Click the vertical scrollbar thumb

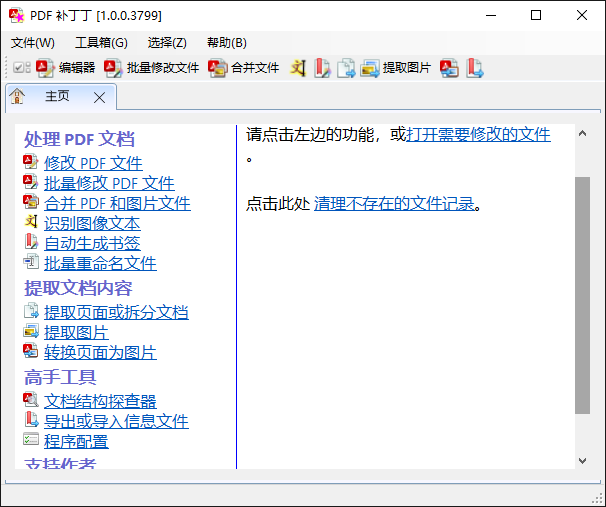[x=582, y=295]
